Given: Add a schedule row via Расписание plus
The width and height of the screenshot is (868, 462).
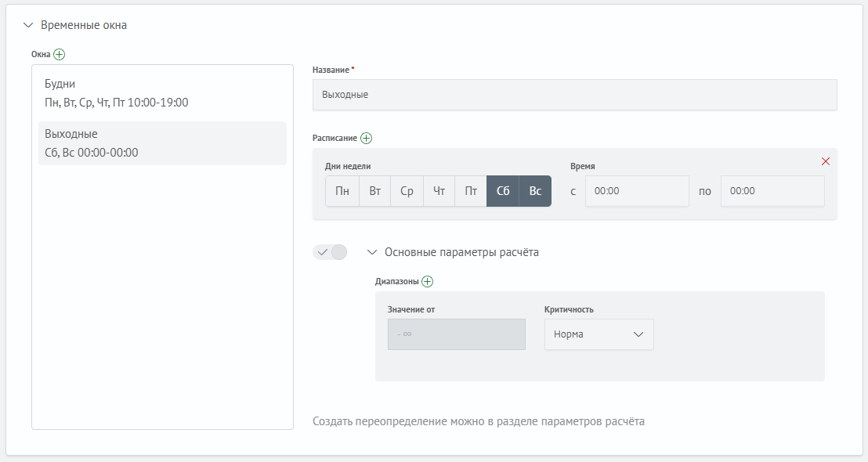Looking at the screenshot, I should point(367,139).
